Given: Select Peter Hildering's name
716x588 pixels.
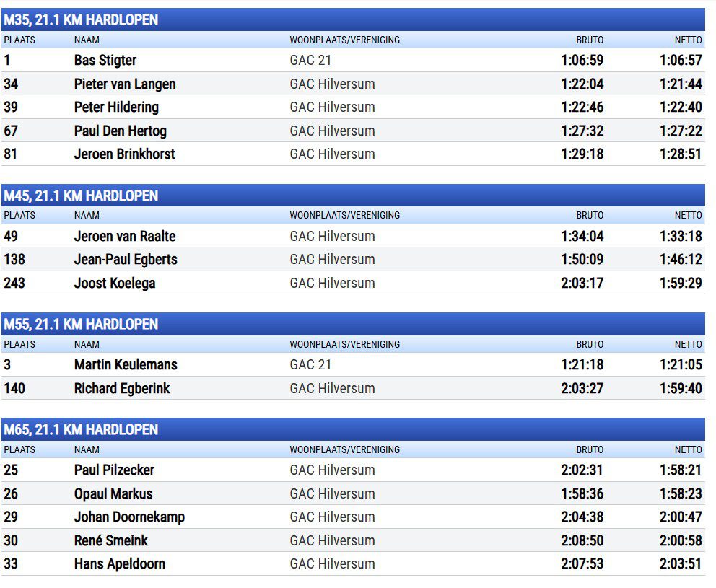Looking at the screenshot, I should click(116, 107).
